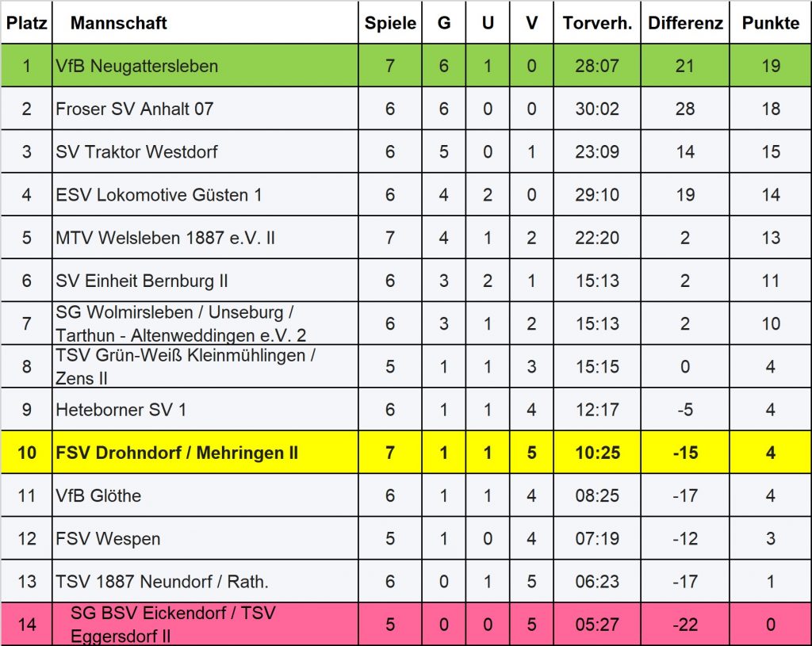Click the Mannschaft column header

click(x=119, y=23)
